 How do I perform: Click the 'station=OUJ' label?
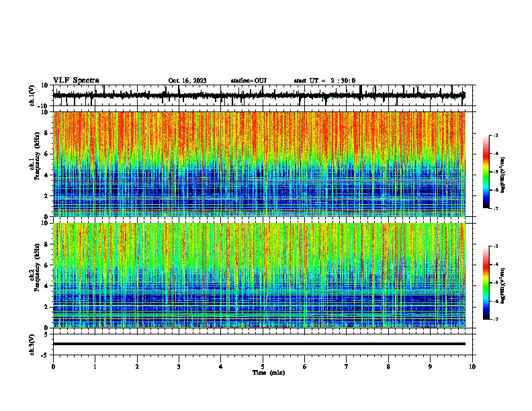[x=249, y=81]
